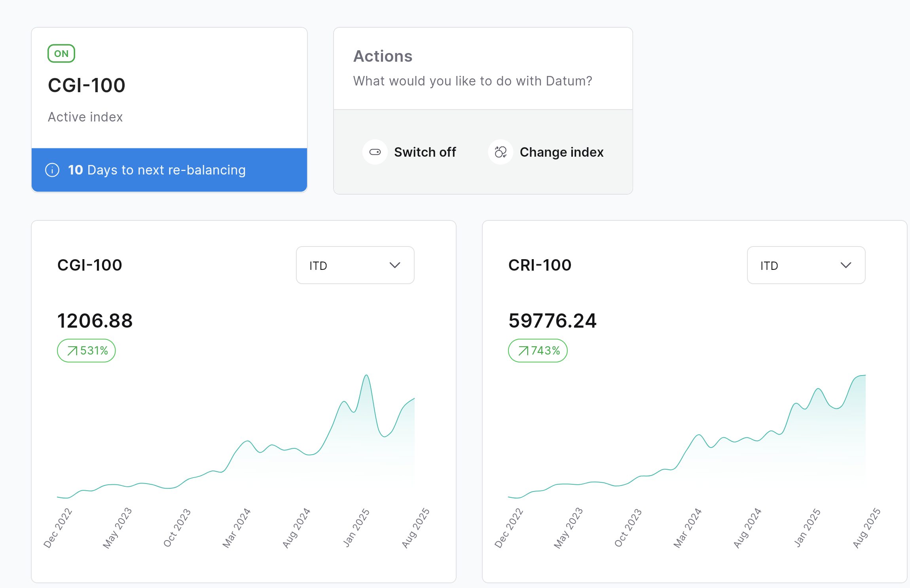Click the up arrow in 531% badge

point(72,351)
